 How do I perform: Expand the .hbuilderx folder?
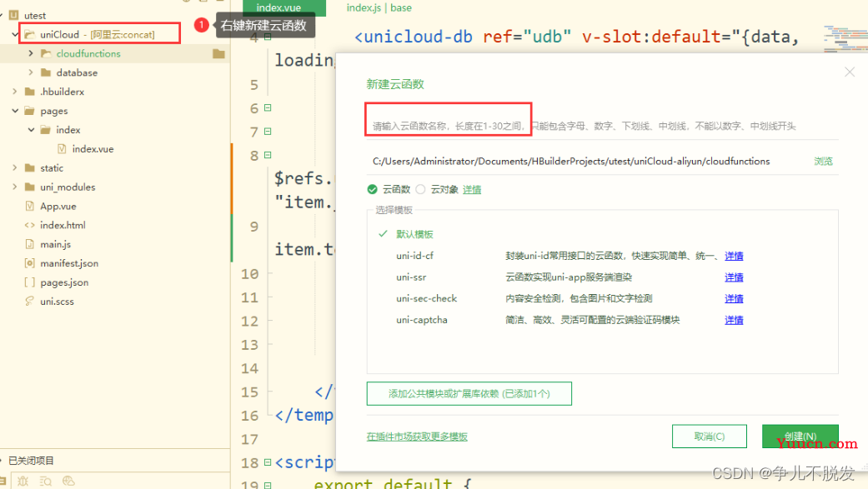click(x=15, y=92)
